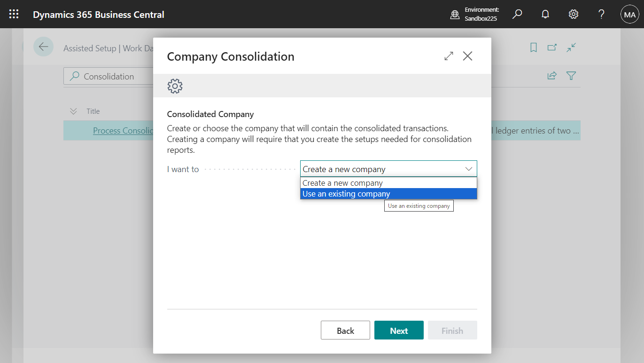Image resolution: width=644 pixels, height=363 pixels.
Task: Collapse the Title column group chevron
Action: point(73,111)
